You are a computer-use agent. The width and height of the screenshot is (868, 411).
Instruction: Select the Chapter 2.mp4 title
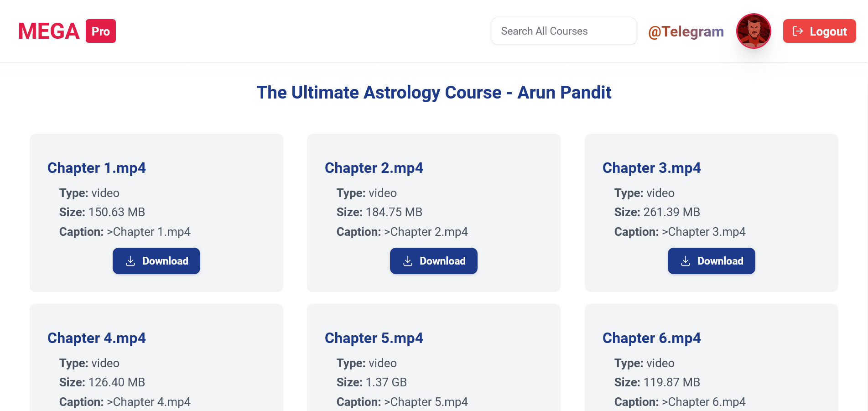(x=374, y=168)
